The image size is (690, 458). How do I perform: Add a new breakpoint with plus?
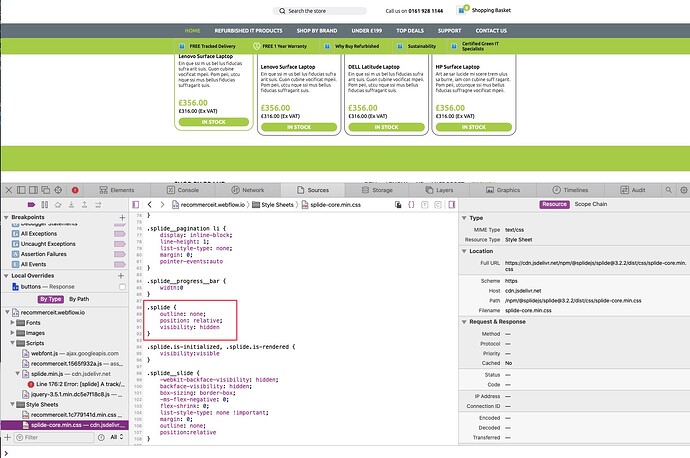(x=122, y=217)
